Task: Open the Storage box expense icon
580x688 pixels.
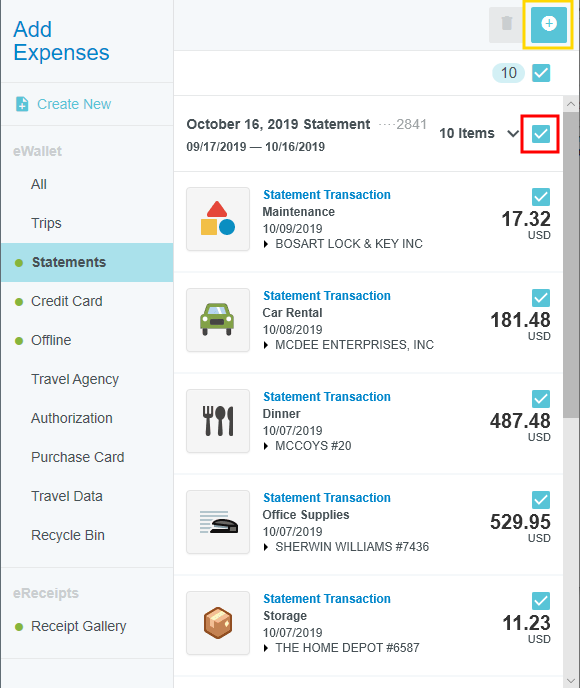Action: tap(218, 623)
